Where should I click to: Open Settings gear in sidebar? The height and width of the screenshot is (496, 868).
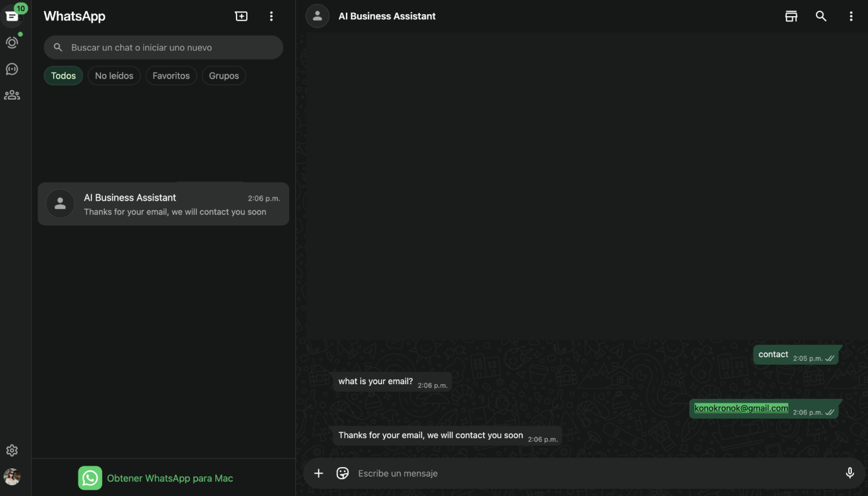[12, 450]
